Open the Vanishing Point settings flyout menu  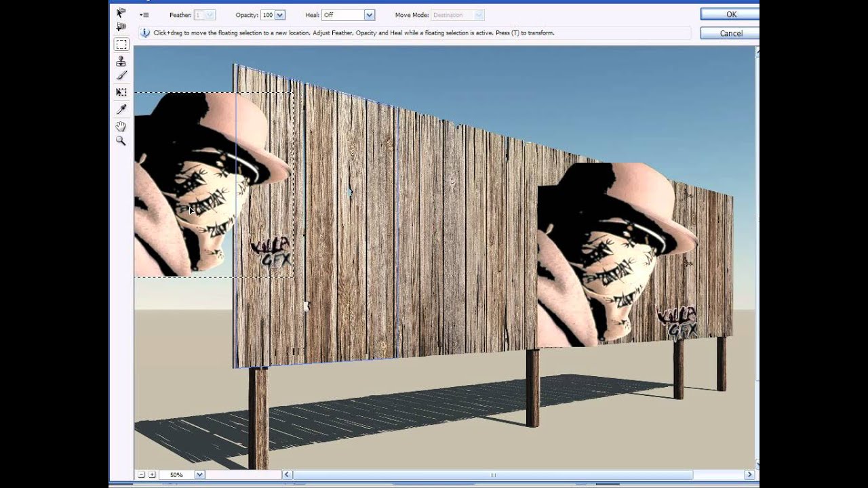[144, 15]
